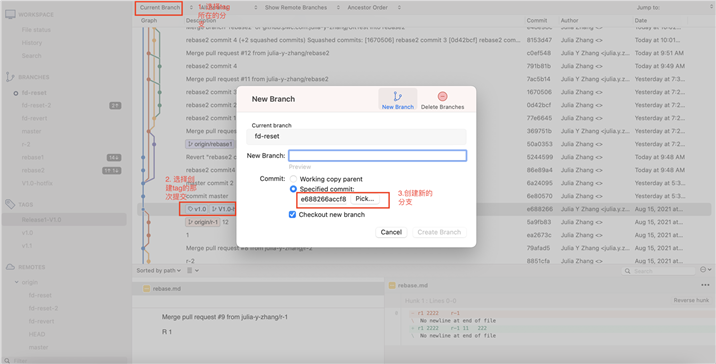Image resolution: width=716 pixels, height=364 pixels.
Task: Select remote branch fd-reset-2 under origin
Action: point(43,308)
